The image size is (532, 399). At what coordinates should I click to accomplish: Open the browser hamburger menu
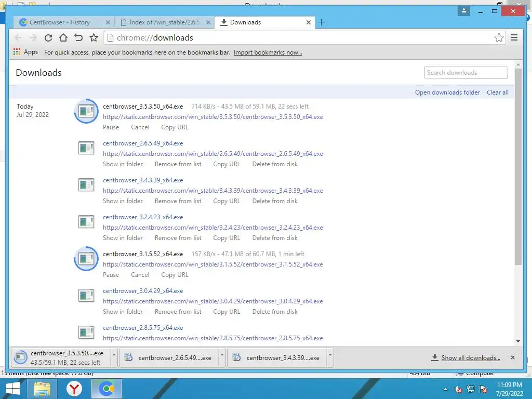514,37
